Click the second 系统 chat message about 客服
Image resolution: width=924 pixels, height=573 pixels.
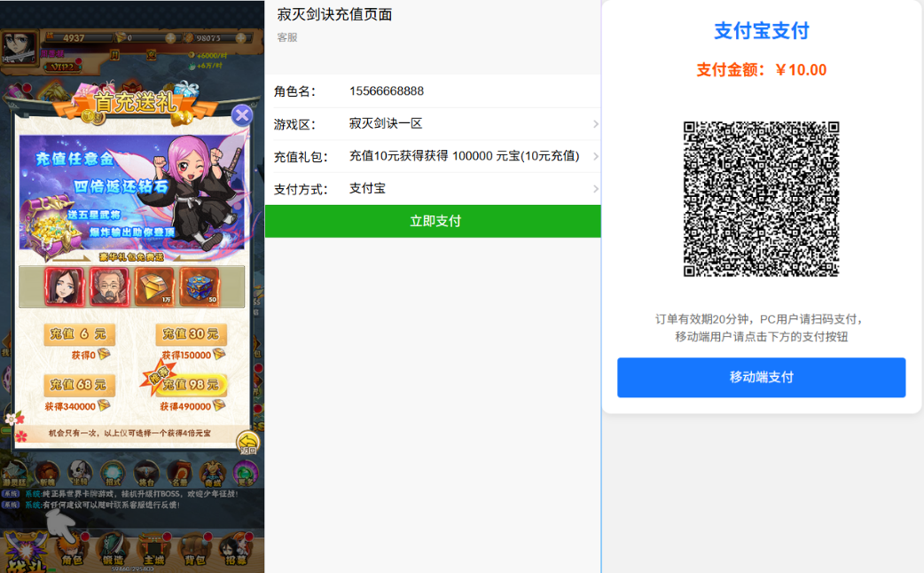coord(90,505)
